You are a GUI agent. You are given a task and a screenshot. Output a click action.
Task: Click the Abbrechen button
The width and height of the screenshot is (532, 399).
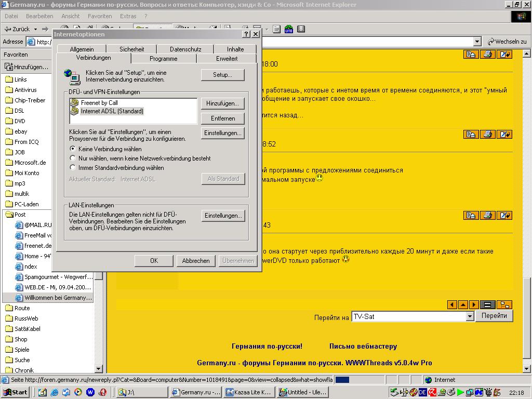point(196,261)
